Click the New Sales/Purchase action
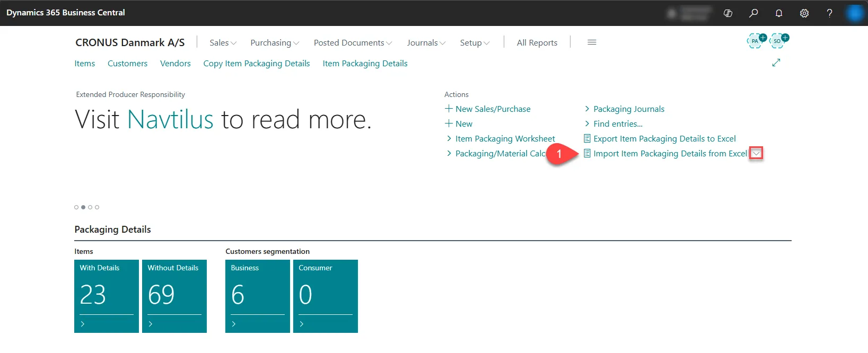Image resolution: width=868 pixels, height=353 pixels. [x=488, y=109]
